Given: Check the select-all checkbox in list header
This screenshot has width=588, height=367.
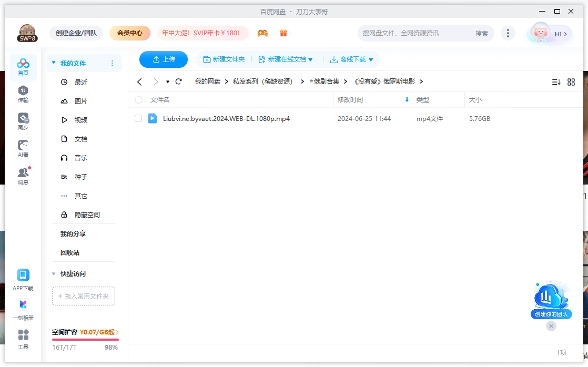Looking at the screenshot, I should pos(139,100).
